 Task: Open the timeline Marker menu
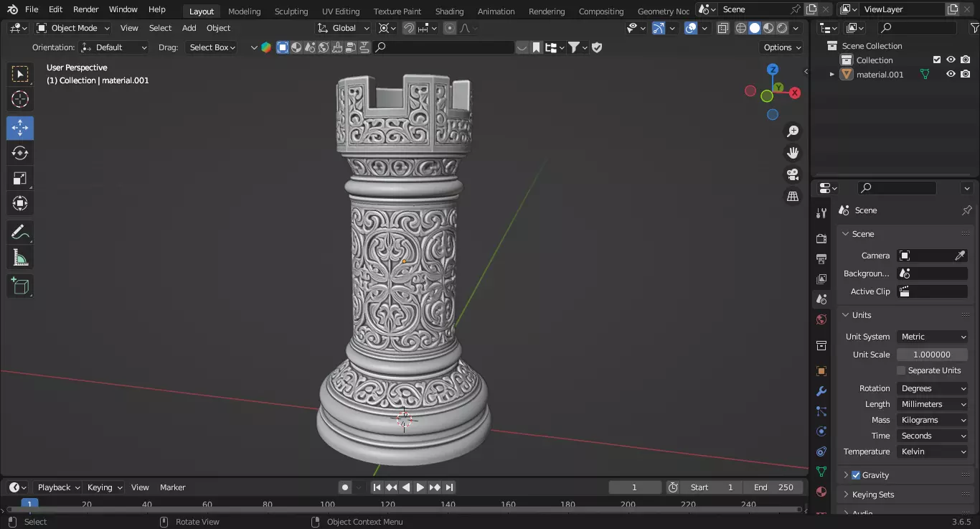pyautogui.click(x=172, y=487)
